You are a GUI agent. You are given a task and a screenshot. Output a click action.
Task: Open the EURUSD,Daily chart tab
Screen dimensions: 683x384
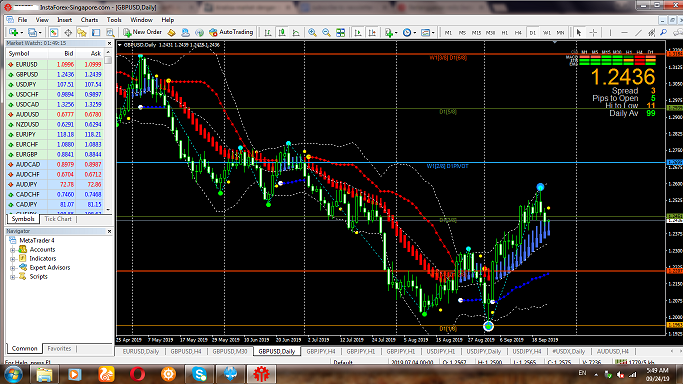coord(141,351)
